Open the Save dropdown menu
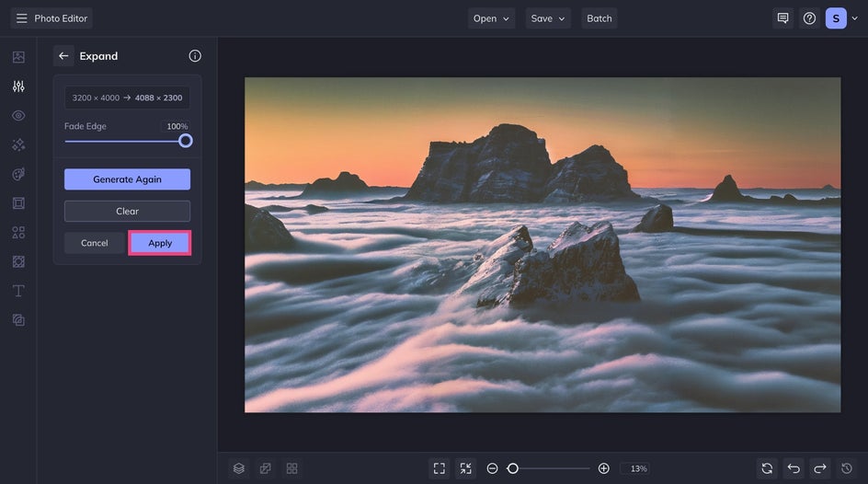Screen dimensions: 868x484 (547, 18)
